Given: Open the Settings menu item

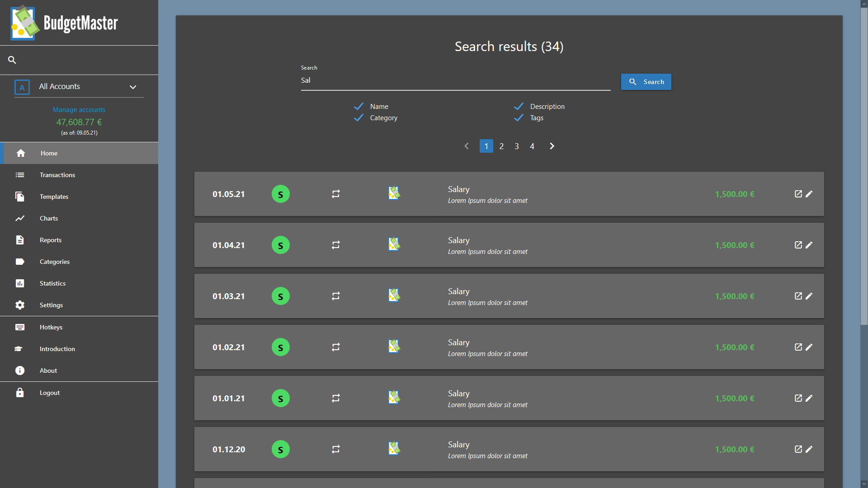Looking at the screenshot, I should [x=79, y=305].
